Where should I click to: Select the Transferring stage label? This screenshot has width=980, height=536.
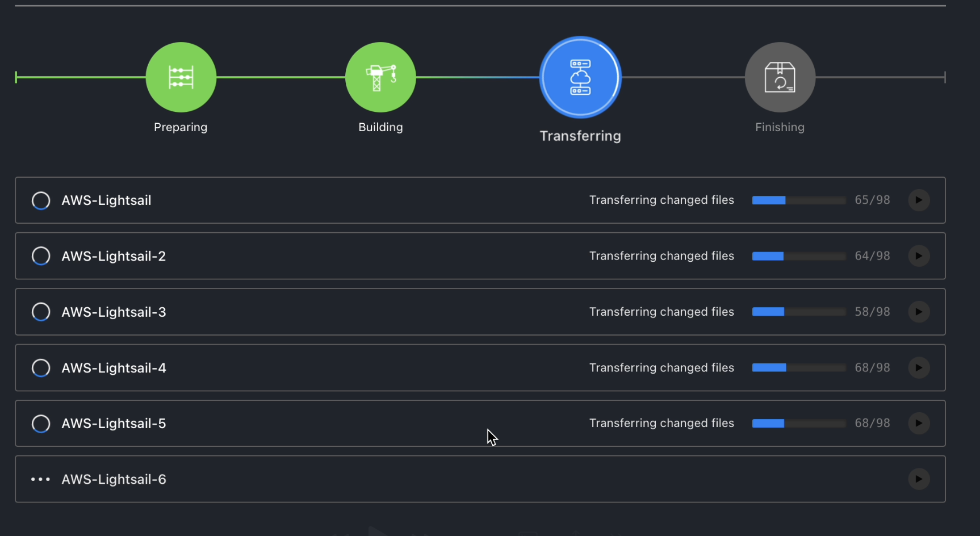(580, 136)
